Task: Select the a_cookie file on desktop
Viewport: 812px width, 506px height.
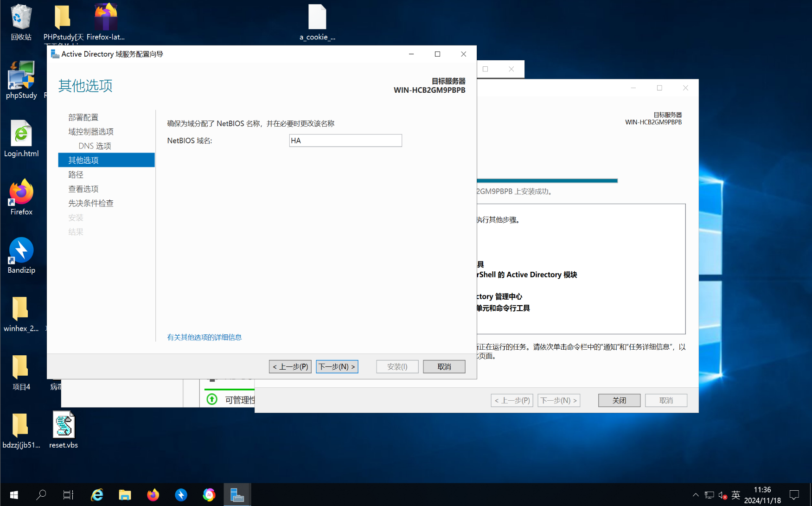Action: click(x=317, y=22)
